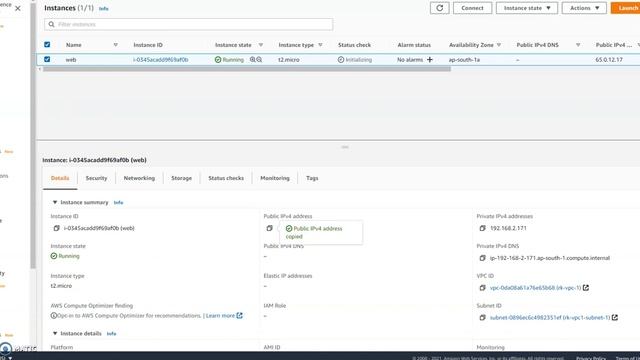Copy the private IP 192.168.2.171

[482, 228]
